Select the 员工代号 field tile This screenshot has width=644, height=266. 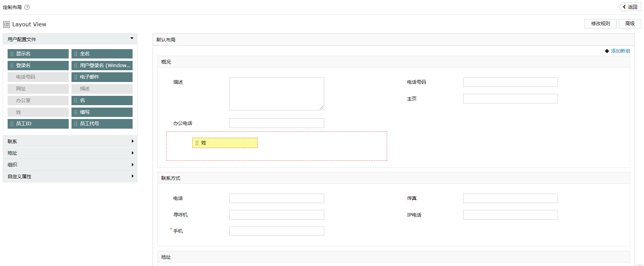[x=102, y=124]
